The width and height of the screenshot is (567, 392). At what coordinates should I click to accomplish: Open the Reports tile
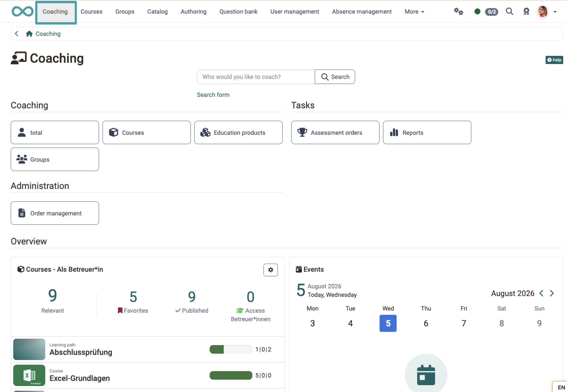[427, 133]
